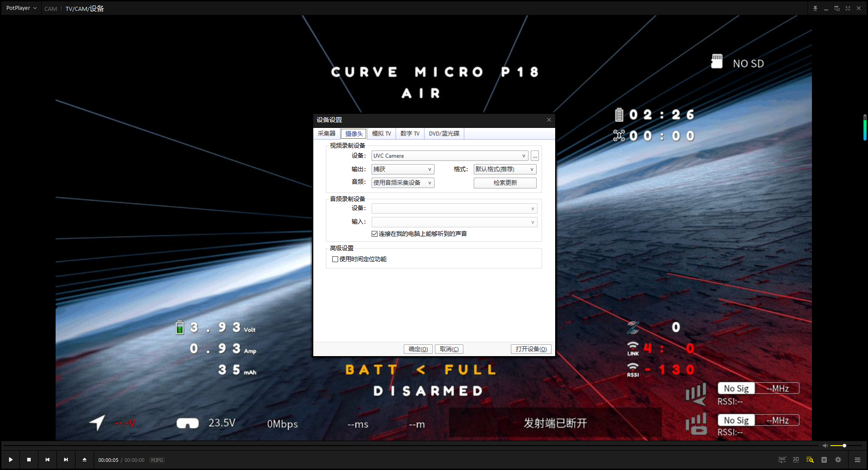Expand the 音频 audio source dropdown

click(x=403, y=183)
